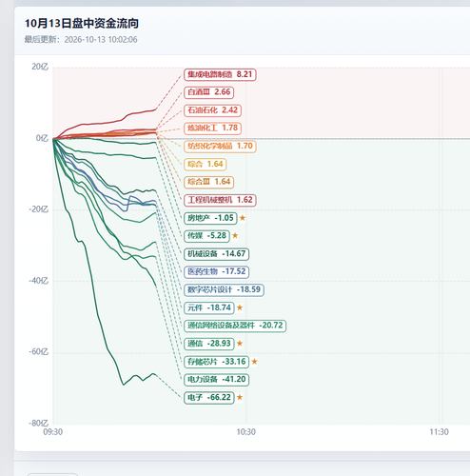The image size is (470, 476).
Task: Select the 传媒 -5.28 label
Action: click(x=206, y=236)
